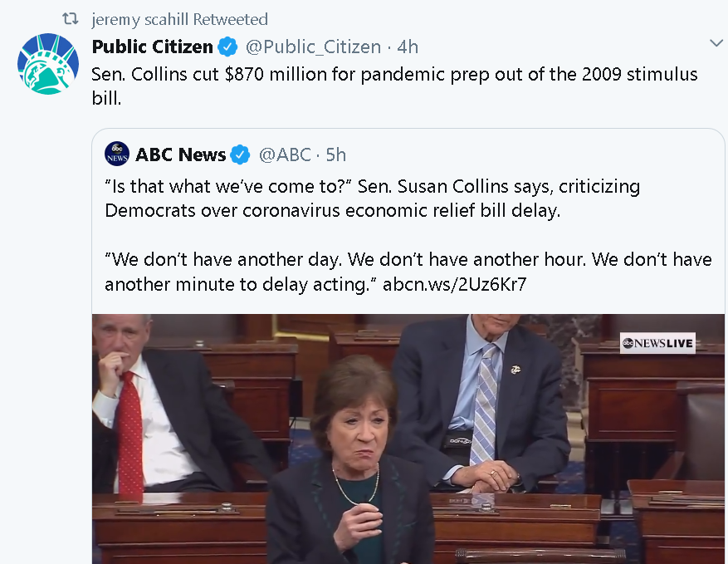Image resolution: width=728 pixels, height=564 pixels.
Task: Click the $870 million pandemic prep tweet text
Action: [x=394, y=86]
